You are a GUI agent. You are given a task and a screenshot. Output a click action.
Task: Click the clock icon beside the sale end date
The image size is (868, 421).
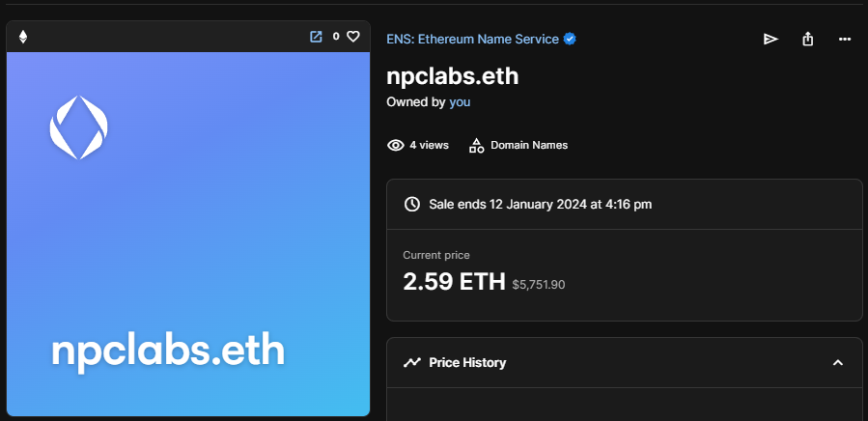(412, 204)
